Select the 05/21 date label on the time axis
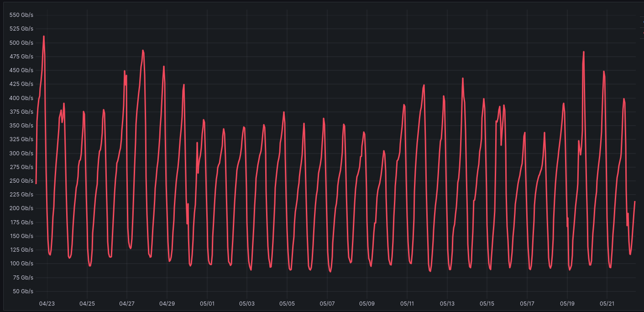This screenshot has height=312, width=644. click(607, 303)
